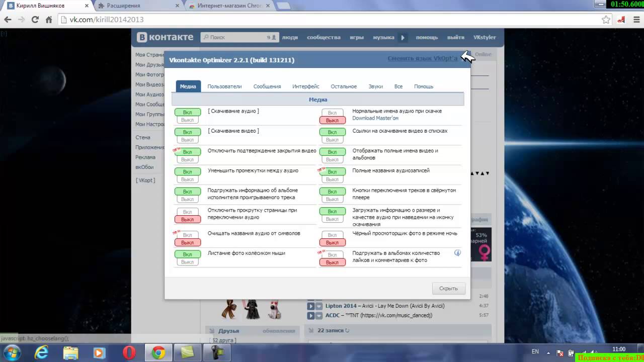Click the Стена sidebar link
Viewport: 644px width, 362px height.
coord(143,137)
